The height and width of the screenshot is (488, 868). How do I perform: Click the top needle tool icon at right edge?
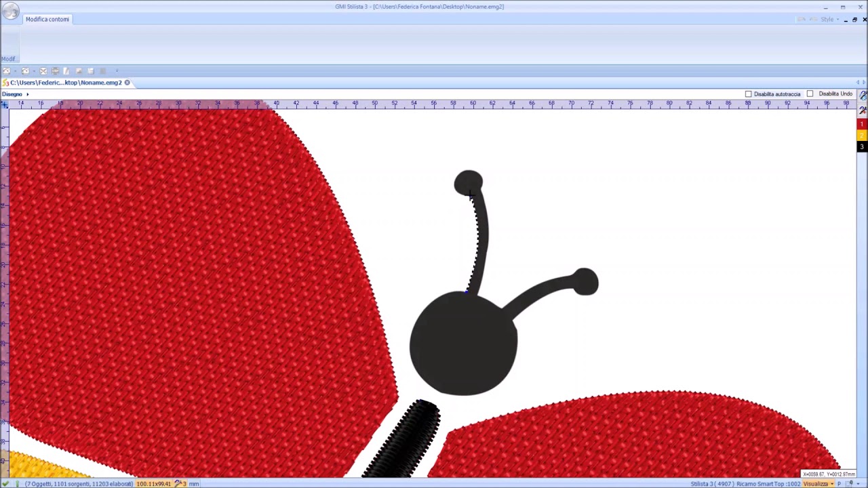pyautogui.click(x=863, y=96)
